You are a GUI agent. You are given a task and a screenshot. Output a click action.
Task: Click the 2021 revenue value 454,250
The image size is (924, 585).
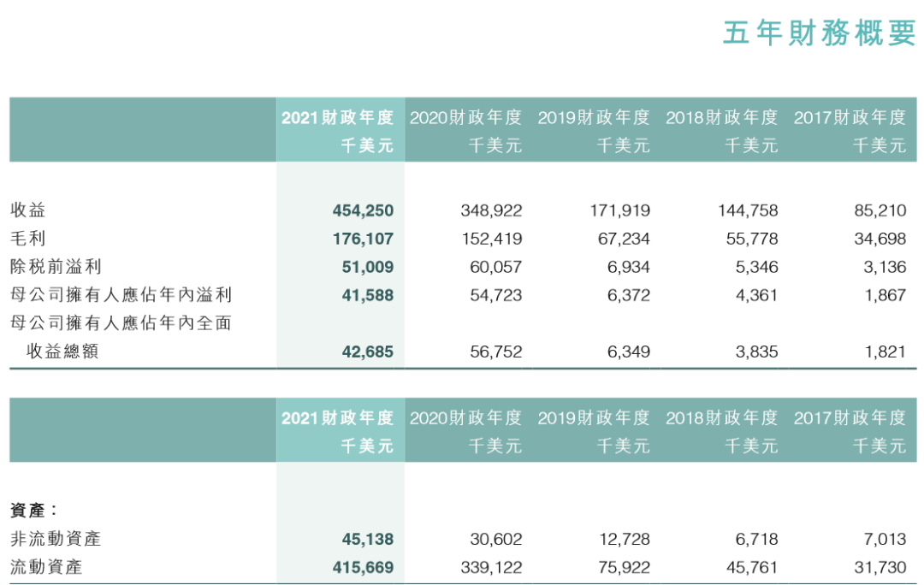tap(363, 210)
